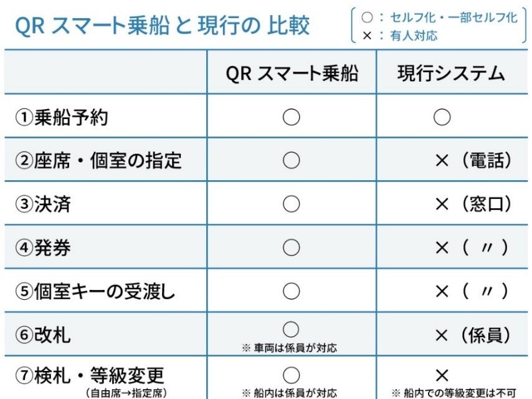532x399 pixels.
Task: Click the circle in the ④発券 row
Action: click(x=291, y=248)
